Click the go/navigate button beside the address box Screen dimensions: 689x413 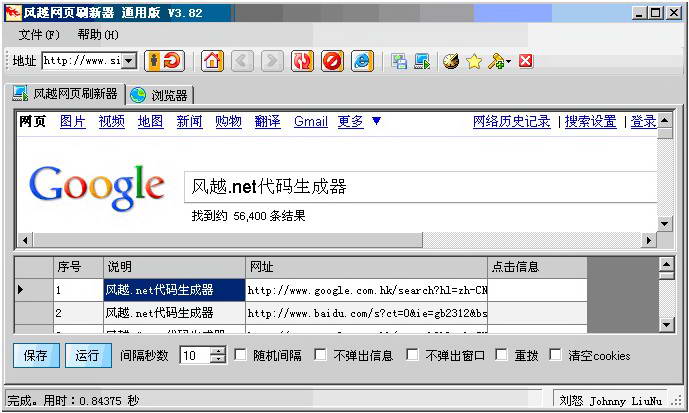(x=164, y=61)
